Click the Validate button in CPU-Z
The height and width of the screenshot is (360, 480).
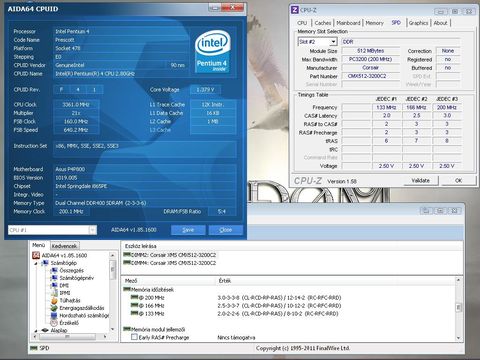click(421, 180)
